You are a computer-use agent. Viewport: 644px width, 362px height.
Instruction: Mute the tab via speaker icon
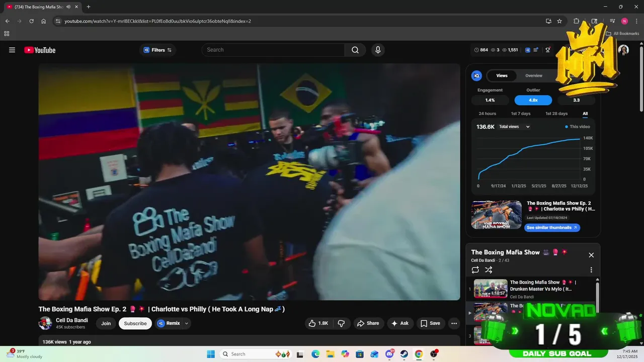68,7
